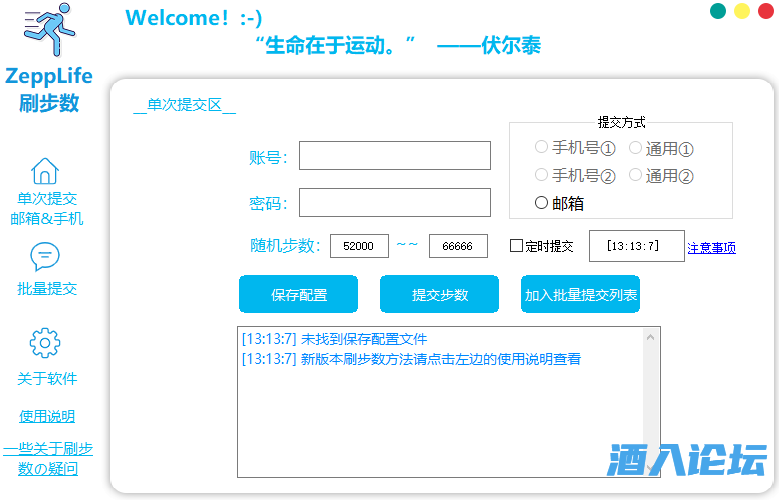Click the 保存配置 button
This screenshot has width=781, height=502.
[x=299, y=295]
